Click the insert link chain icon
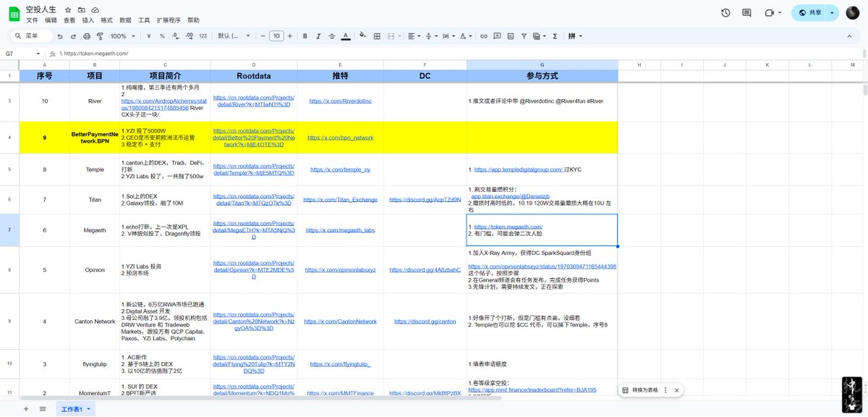 484,35
